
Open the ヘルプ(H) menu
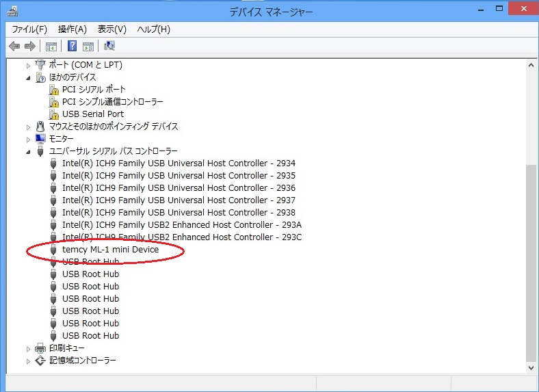click(153, 29)
